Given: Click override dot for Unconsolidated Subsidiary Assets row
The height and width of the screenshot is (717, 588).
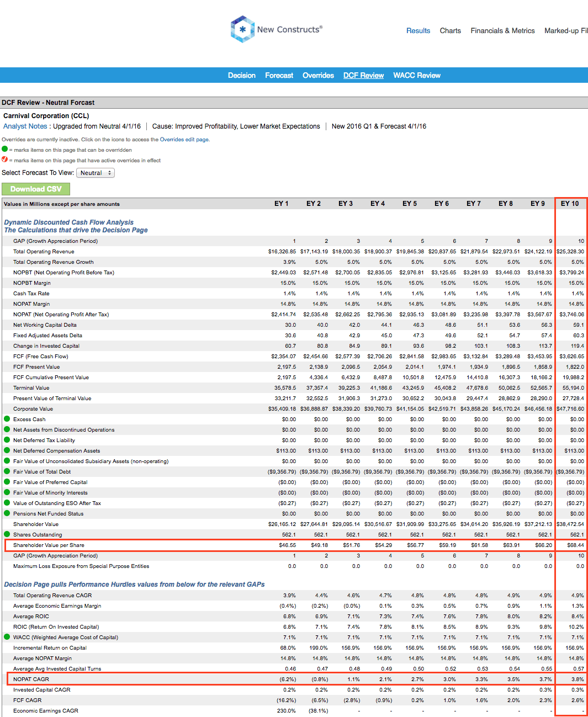Looking at the screenshot, I should pyautogui.click(x=7, y=461).
